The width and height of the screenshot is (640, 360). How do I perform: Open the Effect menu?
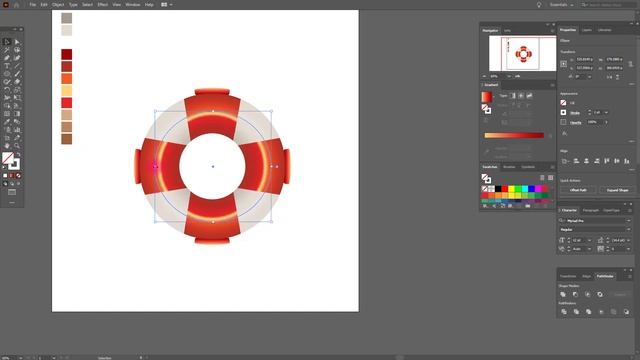pyautogui.click(x=102, y=4)
